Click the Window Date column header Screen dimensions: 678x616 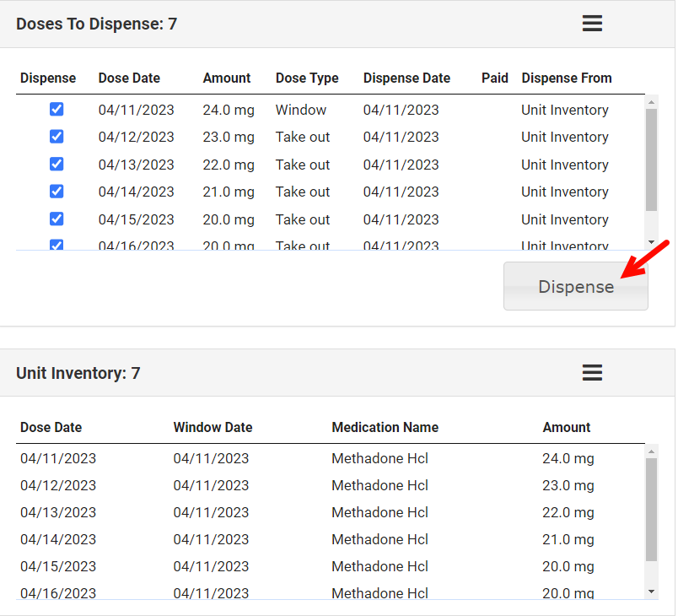[213, 427]
